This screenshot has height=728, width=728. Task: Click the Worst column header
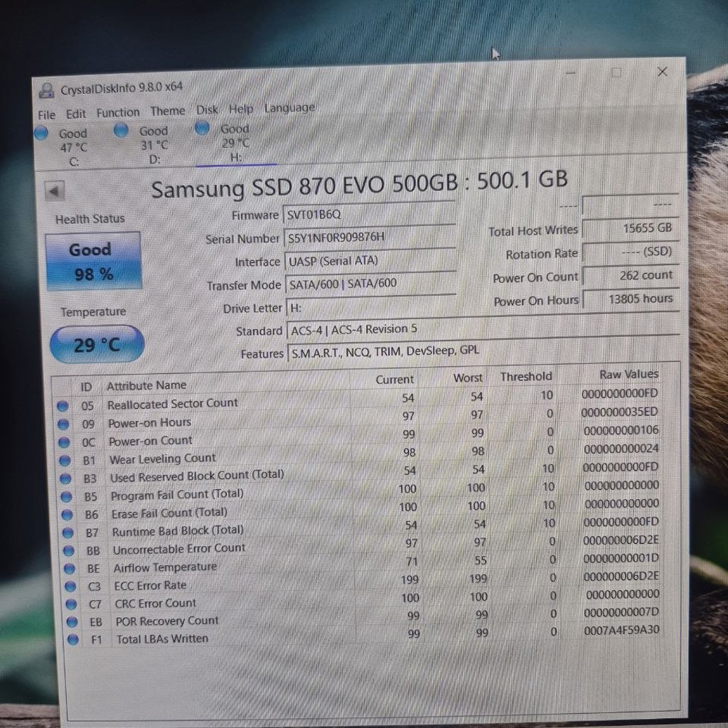point(468,378)
